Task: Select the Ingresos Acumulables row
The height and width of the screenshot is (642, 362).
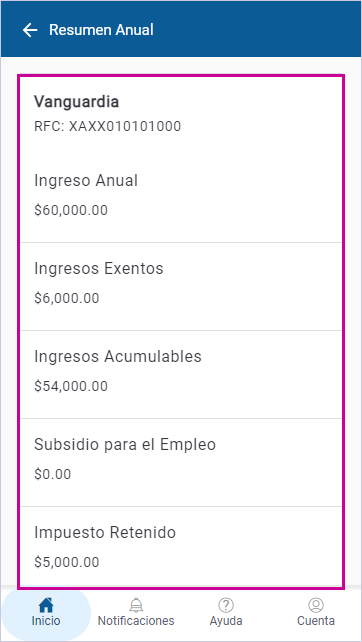Action: 181,375
